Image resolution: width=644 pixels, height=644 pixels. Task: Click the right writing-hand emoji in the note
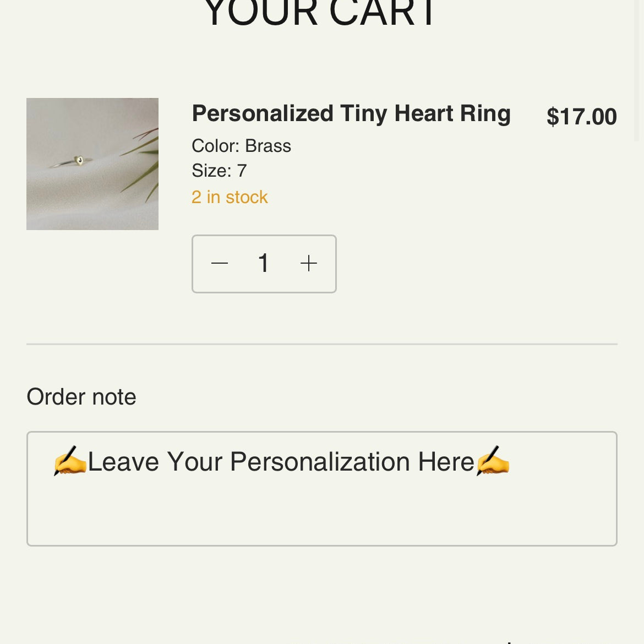coord(493,461)
